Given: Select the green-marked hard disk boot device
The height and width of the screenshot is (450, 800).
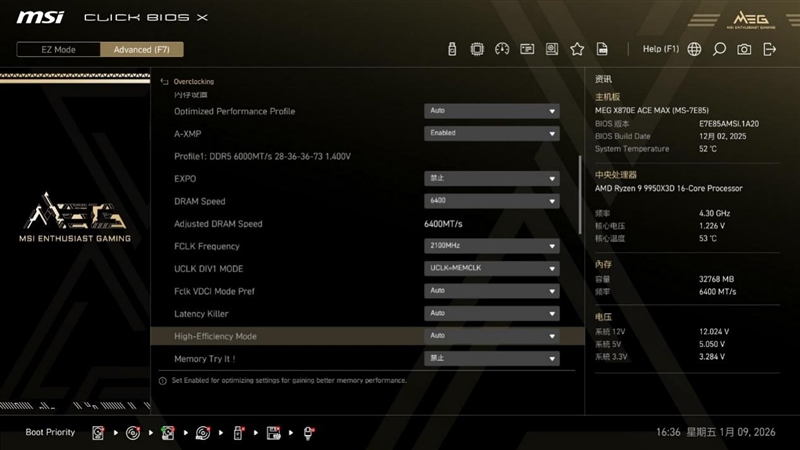Looking at the screenshot, I should (x=168, y=433).
